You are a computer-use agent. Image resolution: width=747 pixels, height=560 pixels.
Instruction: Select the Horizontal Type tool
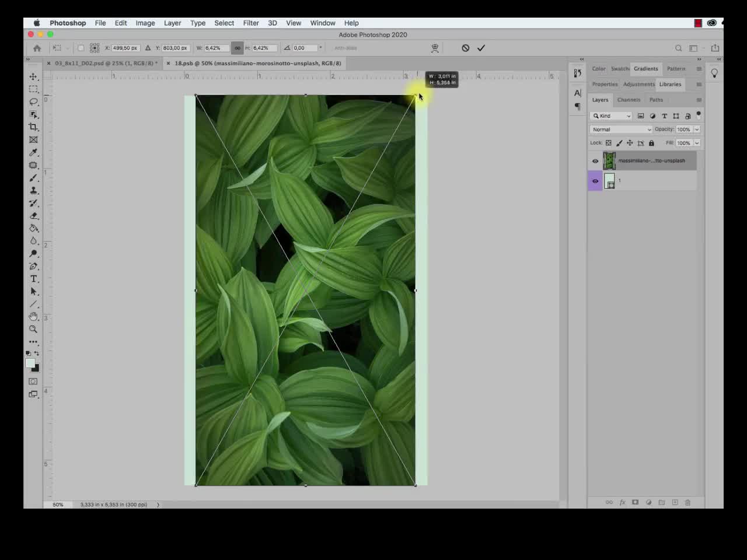pos(33,279)
